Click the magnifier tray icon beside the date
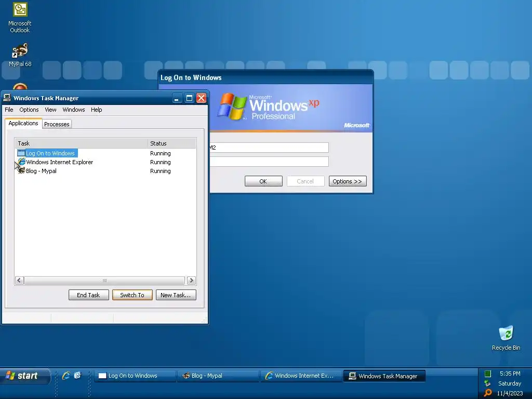The width and height of the screenshot is (532, 399). (487, 393)
